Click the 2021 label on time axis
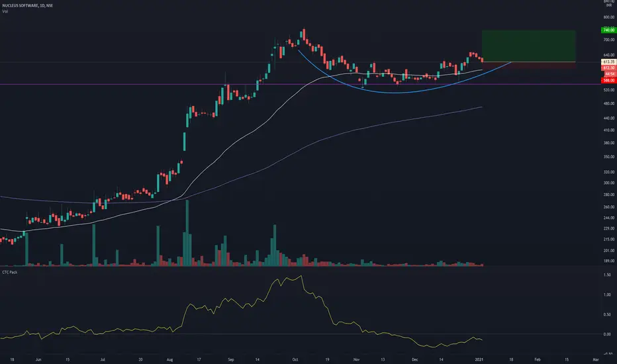Screen dimensions: 617x364 (479, 359)
